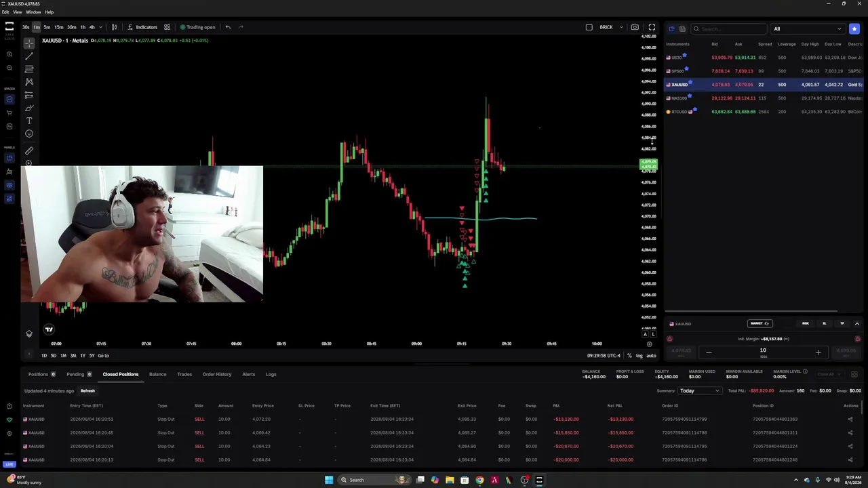Switch to the Positions tab
The height and width of the screenshot is (488, 868).
(x=41, y=374)
